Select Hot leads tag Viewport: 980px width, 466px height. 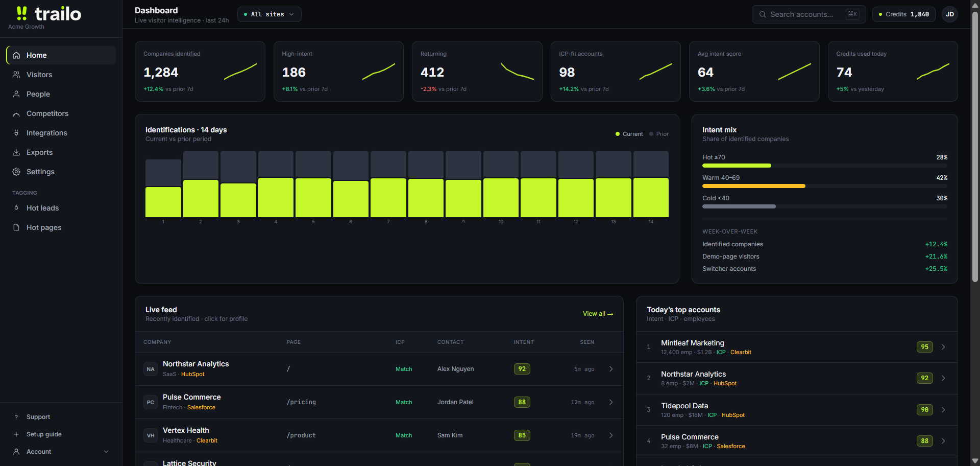[x=61, y=208]
